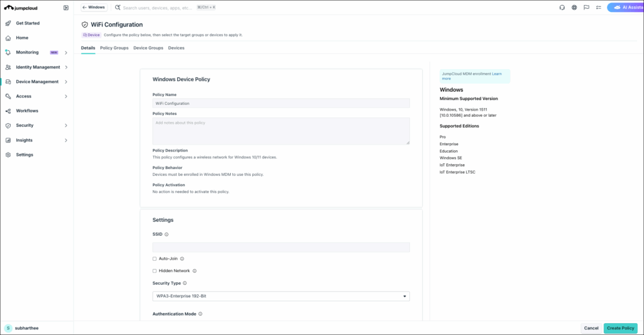Click the 'Windows SE' edition text
Screen dimensions: 644x335
click(x=450, y=158)
